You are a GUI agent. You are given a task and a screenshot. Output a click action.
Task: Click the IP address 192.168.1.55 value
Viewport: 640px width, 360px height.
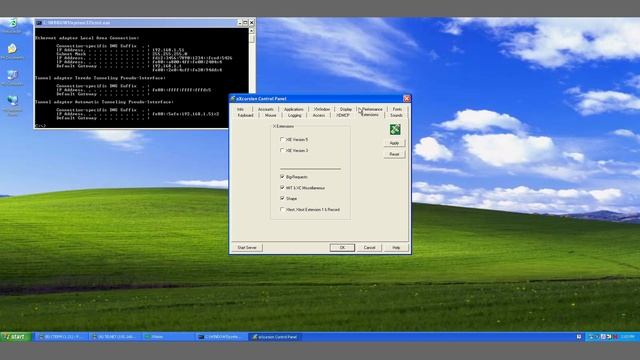point(168,50)
